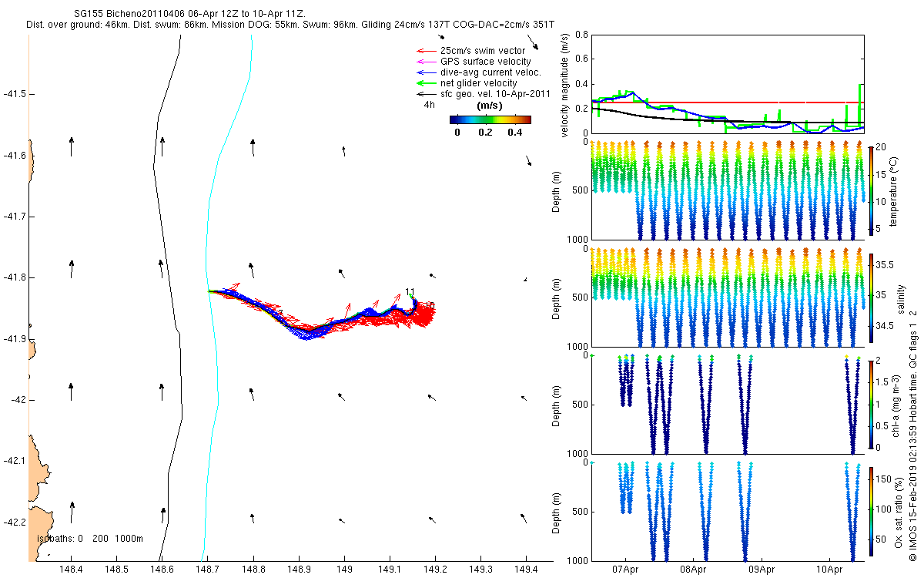The image size is (924, 578).
Task: Click the '35.5' tick on the salinity colorbar
Action: click(x=884, y=264)
